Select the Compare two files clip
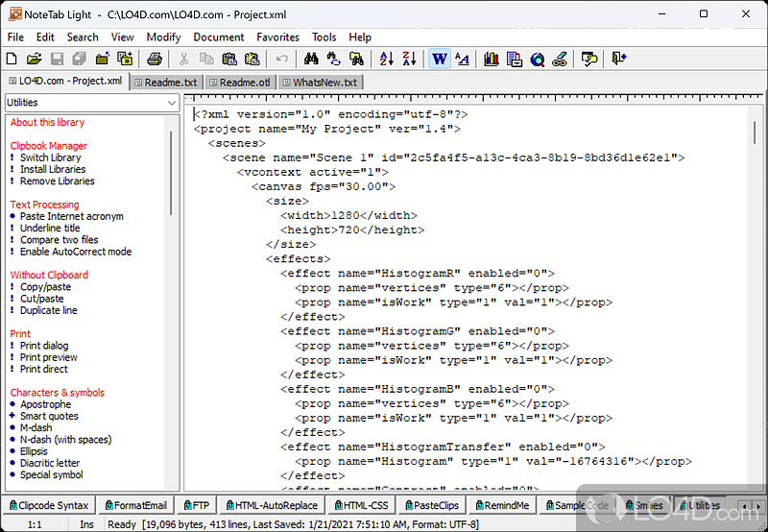The width and height of the screenshot is (768, 532). [x=59, y=240]
